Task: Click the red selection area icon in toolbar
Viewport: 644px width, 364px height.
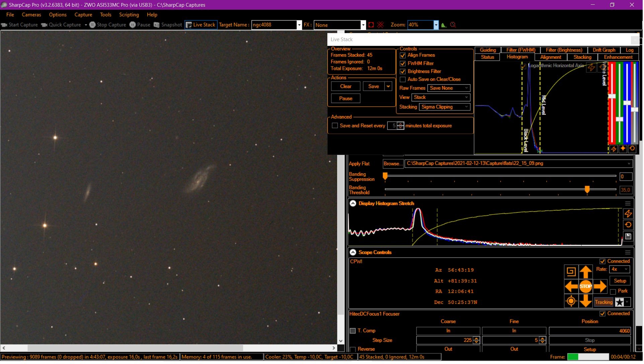Action: pyautogui.click(x=372, y=25)
